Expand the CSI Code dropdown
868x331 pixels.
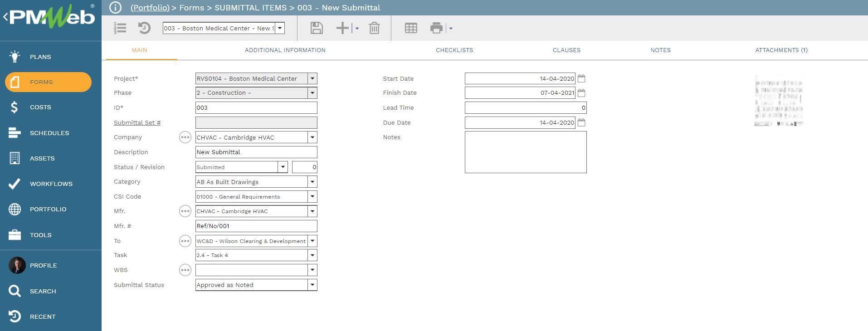[312, 197]
